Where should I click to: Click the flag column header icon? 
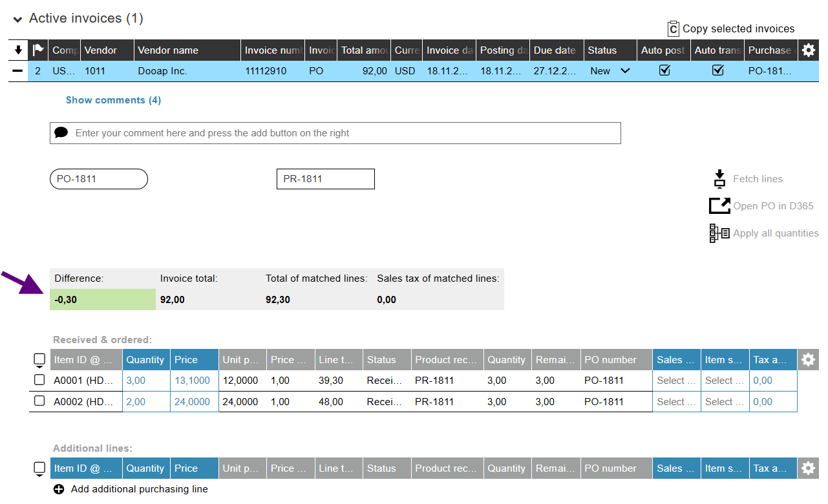(x=38, y=50)
